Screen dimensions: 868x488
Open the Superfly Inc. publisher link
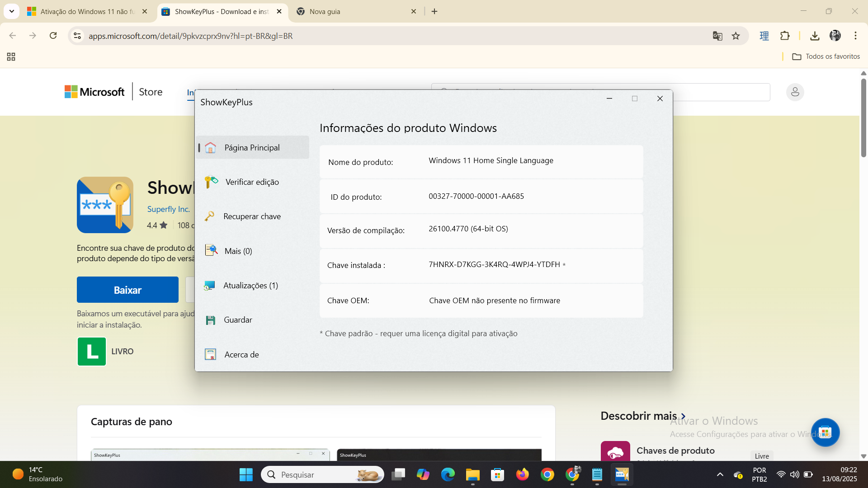pyautogui.click(x=168, y=209)
